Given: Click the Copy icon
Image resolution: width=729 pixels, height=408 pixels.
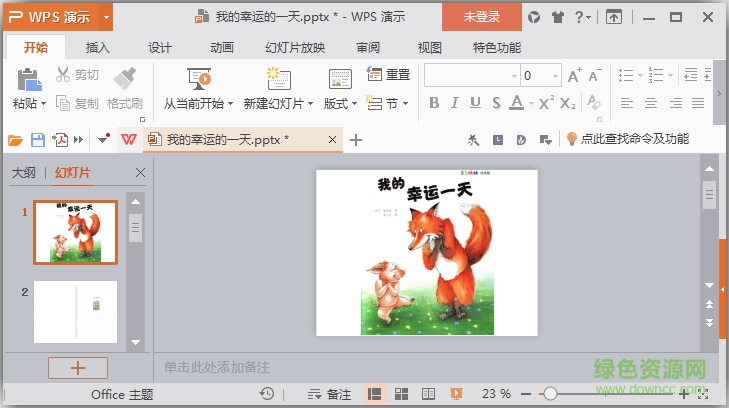Looking at the screenshot, I should pyautogui.click(x=63, y=103).
